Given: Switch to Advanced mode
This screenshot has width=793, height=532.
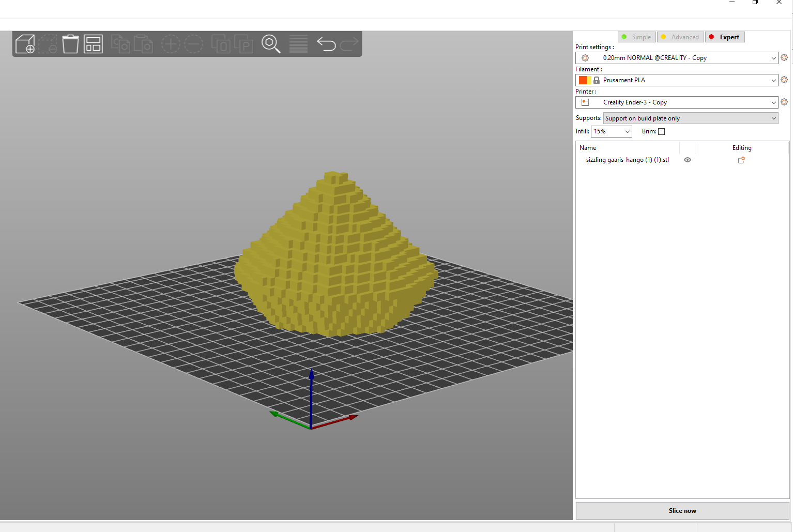Looking at the screenshot, I should coord(680,37).
